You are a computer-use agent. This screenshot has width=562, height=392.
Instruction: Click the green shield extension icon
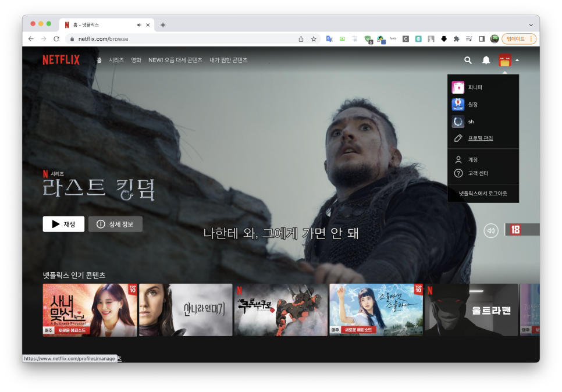pyautogui.click(x=368, y=39)
